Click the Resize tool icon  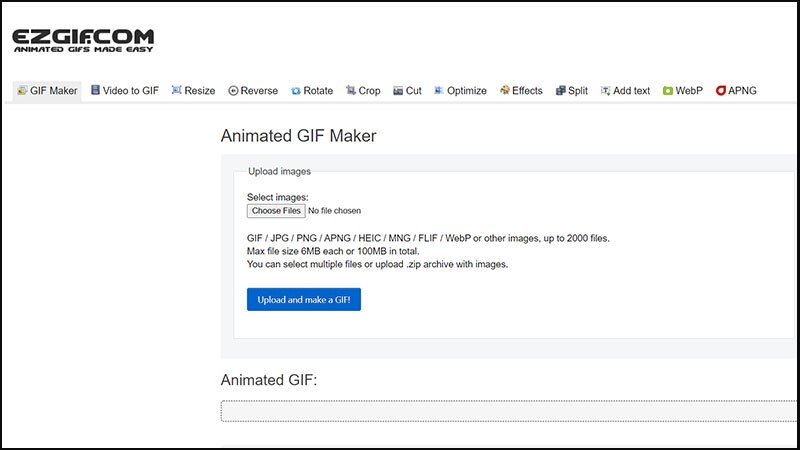176,91
